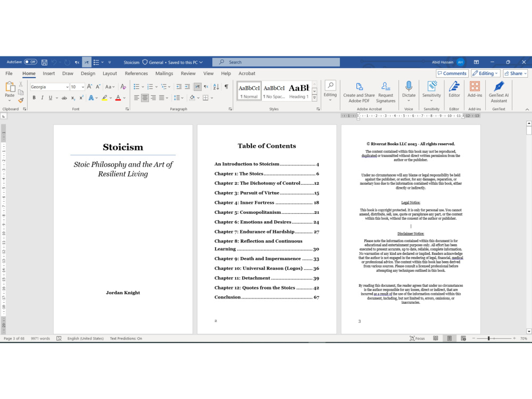532x399 pixels.
Task: Switch to the Insert tab
Action: 48,73
